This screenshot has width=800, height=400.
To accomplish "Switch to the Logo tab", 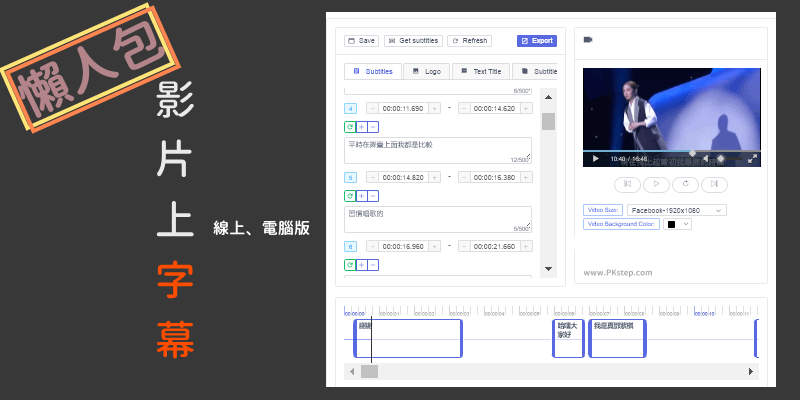I will 427,71.
